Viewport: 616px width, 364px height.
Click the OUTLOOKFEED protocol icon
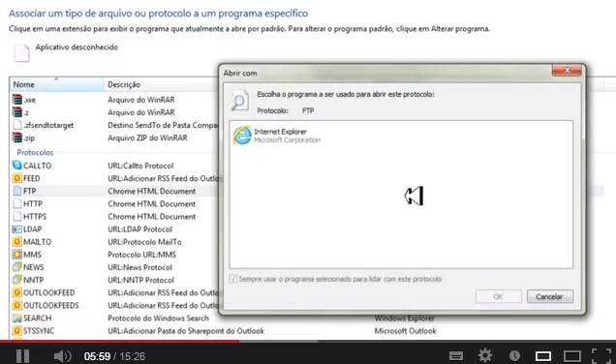tap(16, 292)
